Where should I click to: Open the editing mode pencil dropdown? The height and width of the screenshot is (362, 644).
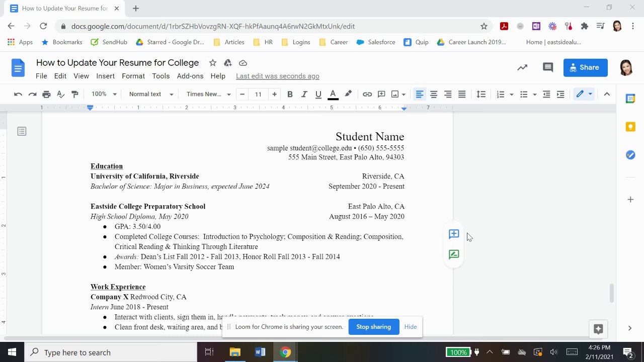pos(584,94)
